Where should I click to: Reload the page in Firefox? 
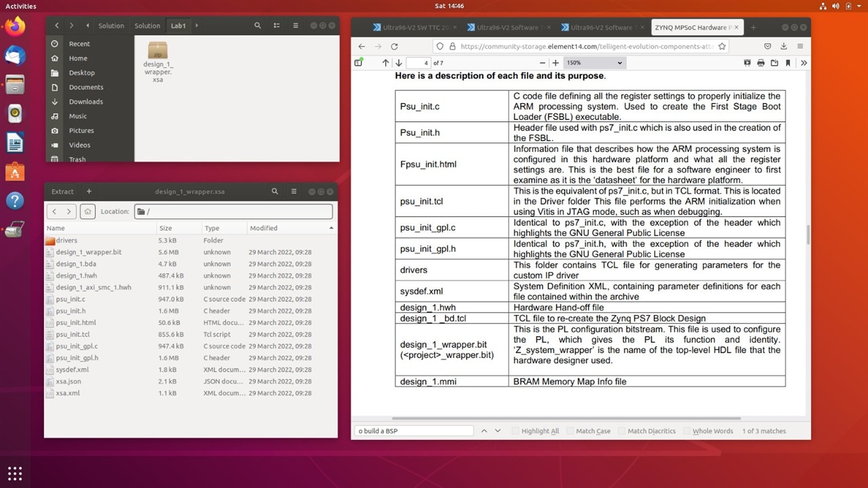394,47
